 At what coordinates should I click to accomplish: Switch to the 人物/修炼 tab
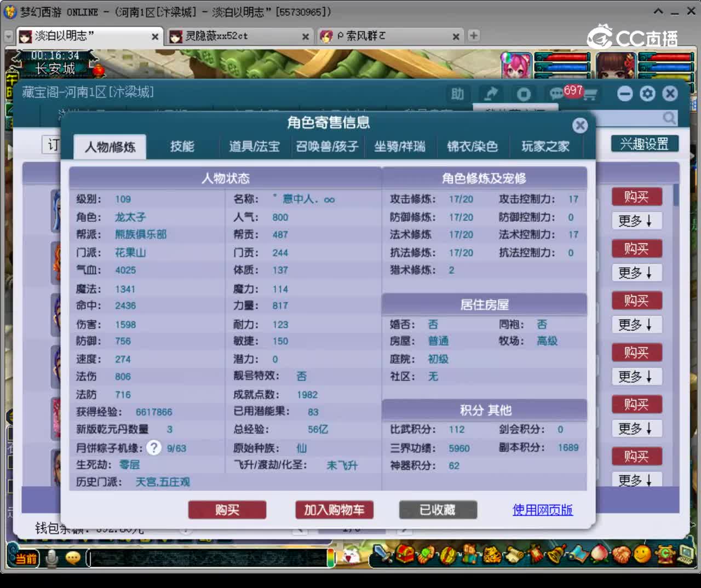click(x=110, y=147)
